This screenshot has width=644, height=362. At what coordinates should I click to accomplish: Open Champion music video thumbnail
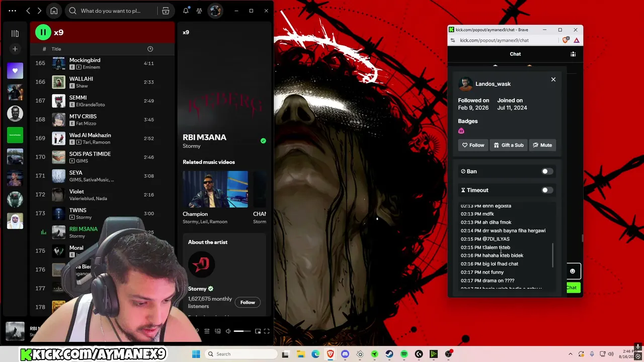pyautogui.click(x=215, y=189)
